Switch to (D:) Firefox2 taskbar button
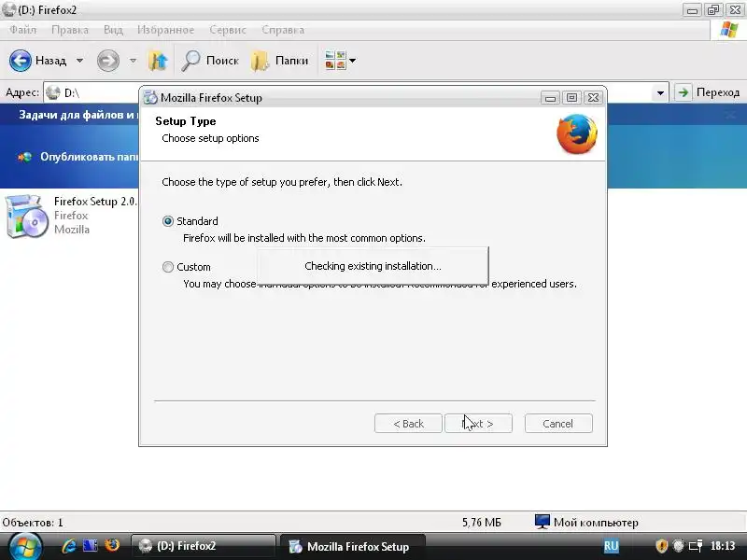 204,546
